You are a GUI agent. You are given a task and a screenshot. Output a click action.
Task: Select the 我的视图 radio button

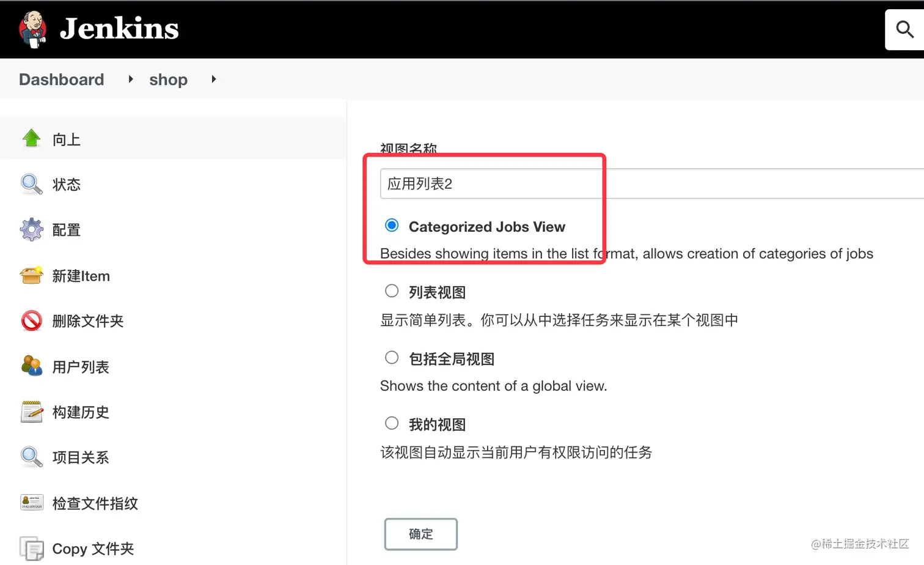click(x=392, y=423)
